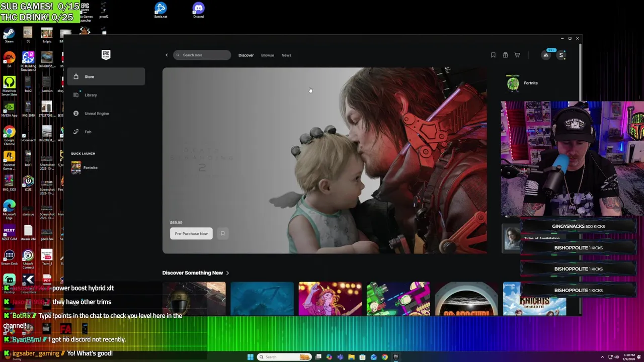Screen dimensions: 644x362
Task: Show hidden system tray icons
Action: click(602, 357)
